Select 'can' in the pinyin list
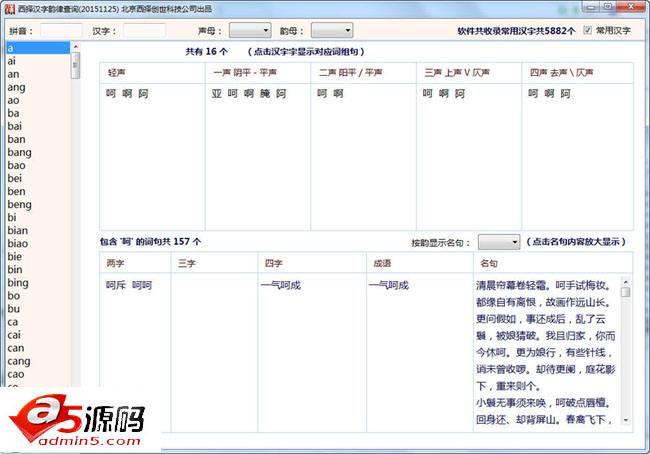This screenshot has width=650, height=454. pyautogui.click(x=38, y=348)
